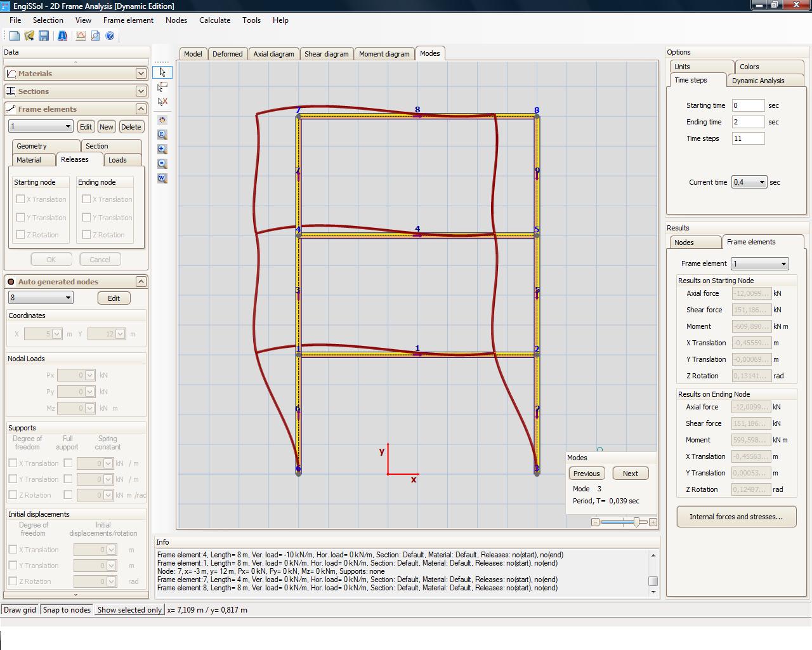Open the Calculate menu
This screenshot has width=812, height=650.
(x=214, y=20)
